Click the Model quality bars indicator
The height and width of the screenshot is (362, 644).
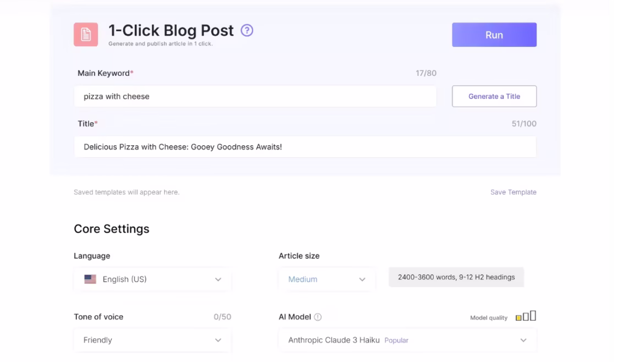pos(526,316)
